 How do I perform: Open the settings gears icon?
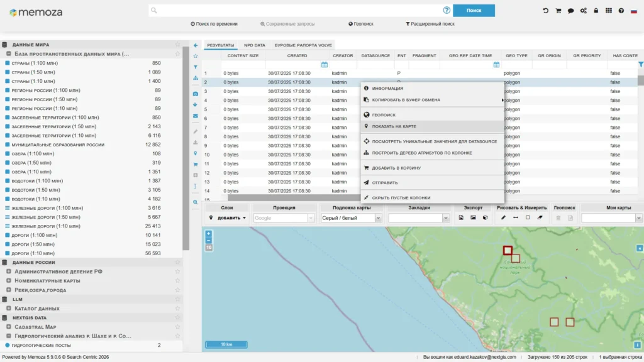(583, 11)
